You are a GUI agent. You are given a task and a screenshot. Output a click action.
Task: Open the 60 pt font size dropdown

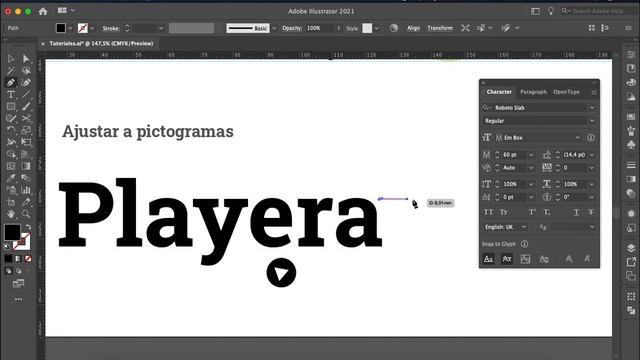point(531,155)
